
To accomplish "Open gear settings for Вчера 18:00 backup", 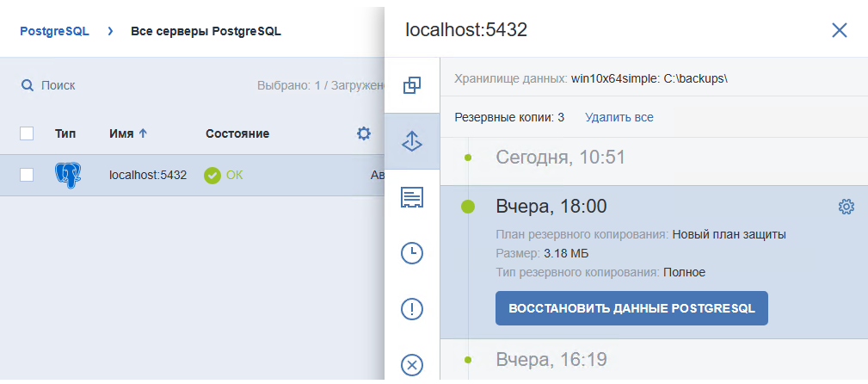I will point(846,207).
